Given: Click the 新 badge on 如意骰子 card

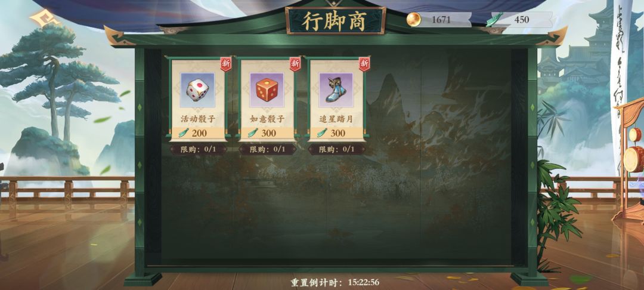Looking at the screenshot, I should [295, 64].
